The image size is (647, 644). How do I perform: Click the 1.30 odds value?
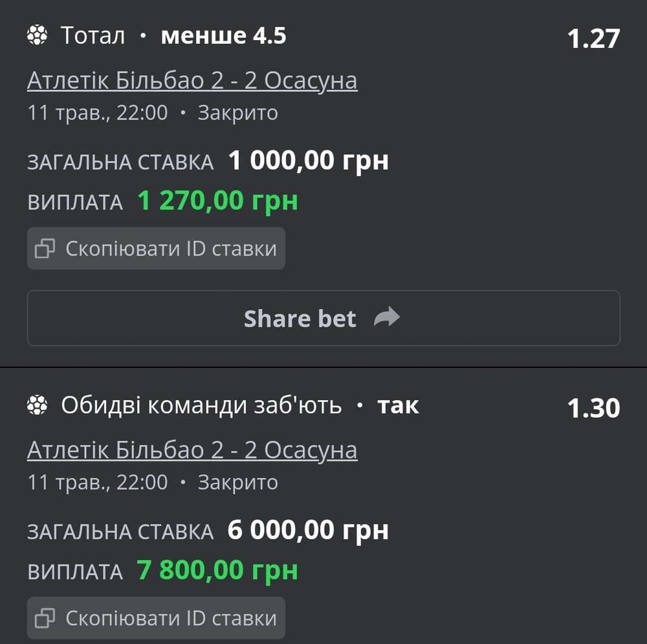(593, 408)
